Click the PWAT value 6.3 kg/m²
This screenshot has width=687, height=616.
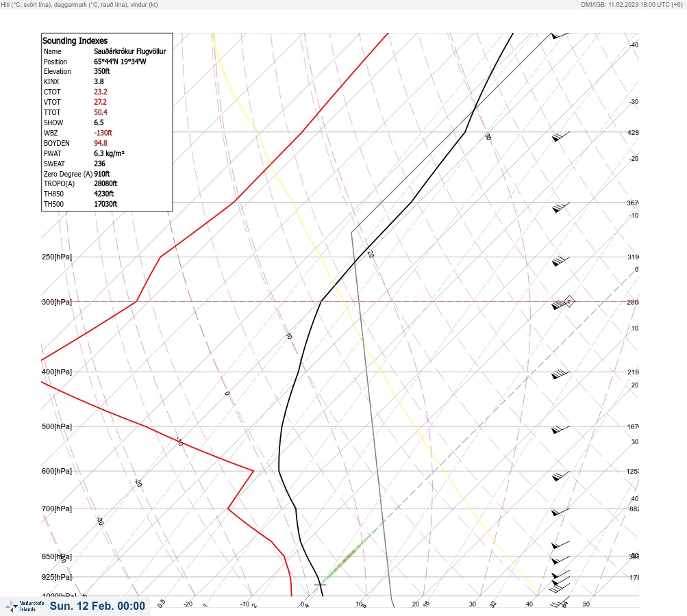point(109,153)
